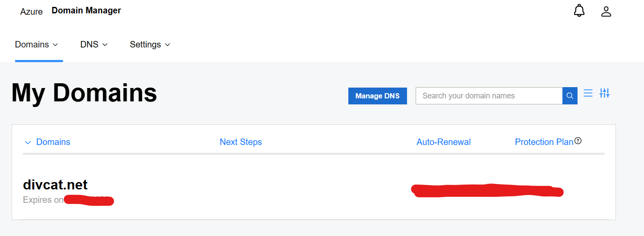644x236 pixels.
Task: Click the Protection Plan column header
Action: click(x=544, y=142)
